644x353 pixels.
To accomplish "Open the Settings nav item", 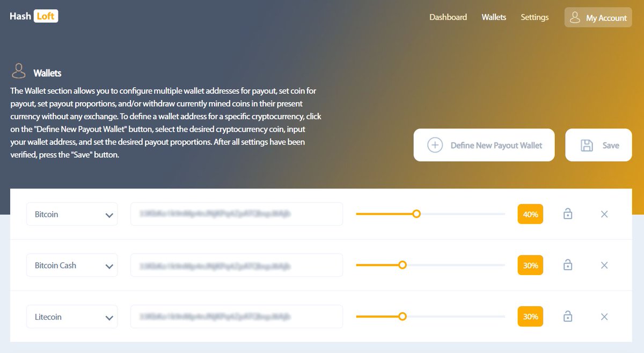I will click(535, 17).
